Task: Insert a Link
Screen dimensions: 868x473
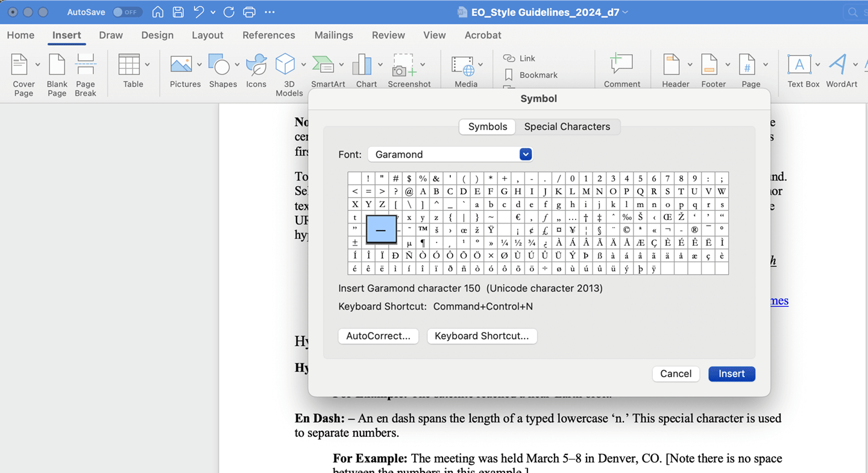Action: (x=520, y=58)
